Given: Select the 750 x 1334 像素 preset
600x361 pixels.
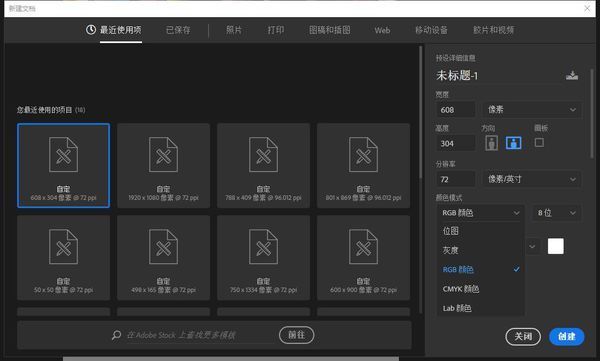Looking at the screenshot, I should [263, 258].
